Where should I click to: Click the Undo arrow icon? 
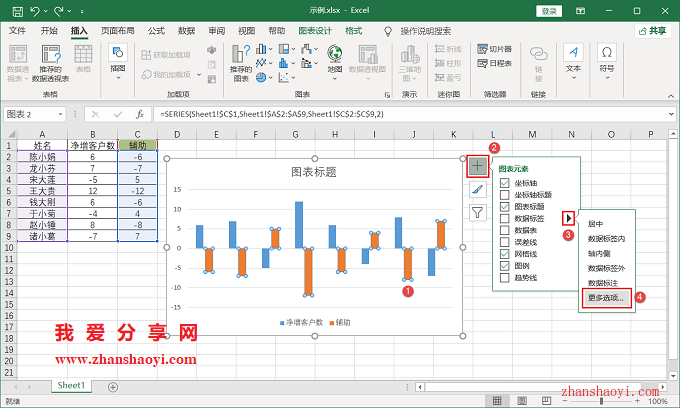tap(35, 11)
